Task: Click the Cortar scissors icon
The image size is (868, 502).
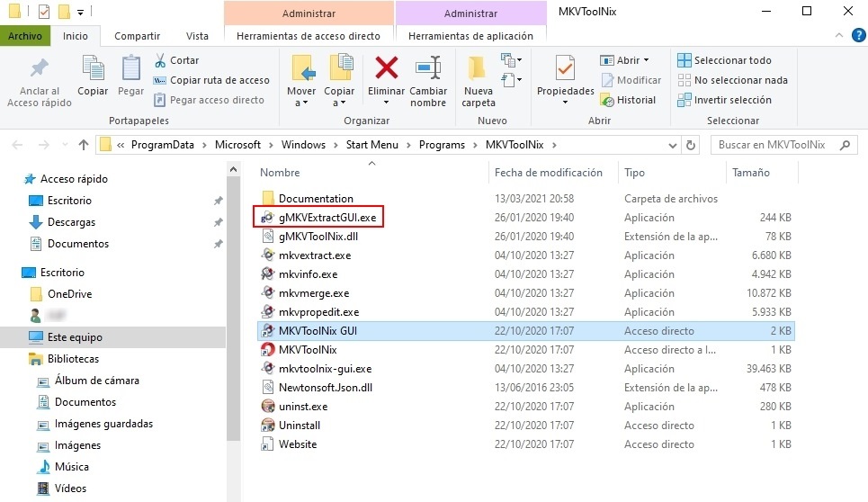Action: click(x=160, y=60)
